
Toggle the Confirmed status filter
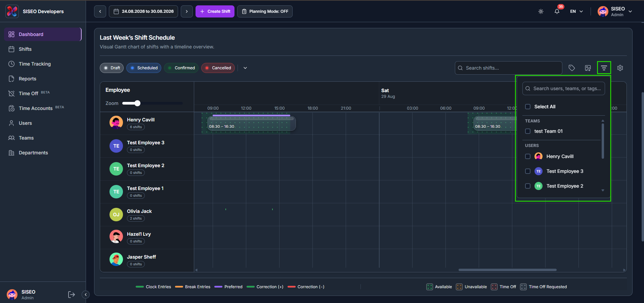[x=181, y=68]
